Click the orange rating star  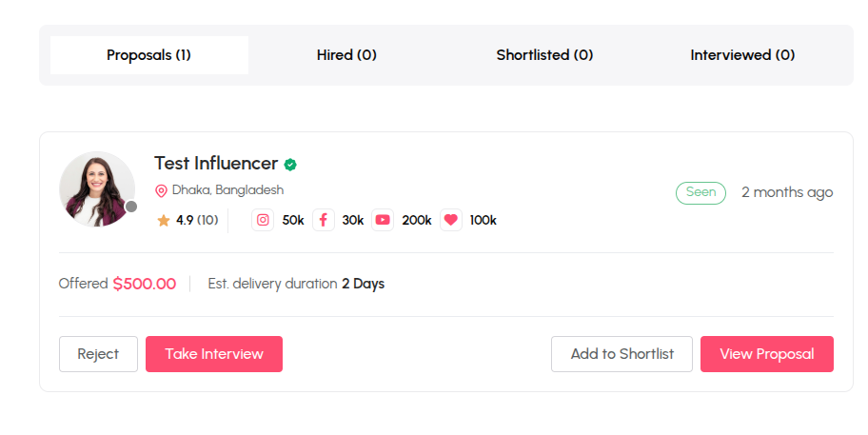coord(164,221)
